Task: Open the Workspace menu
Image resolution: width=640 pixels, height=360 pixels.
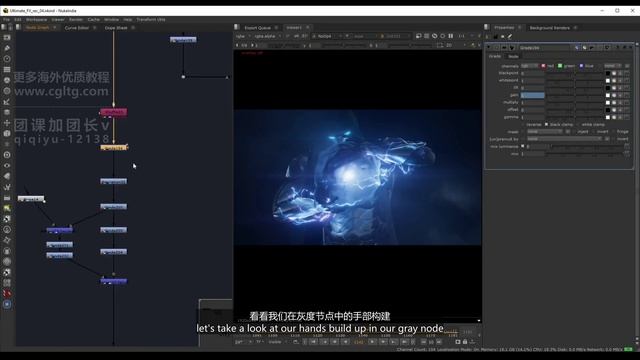Action: coord(36,20)
